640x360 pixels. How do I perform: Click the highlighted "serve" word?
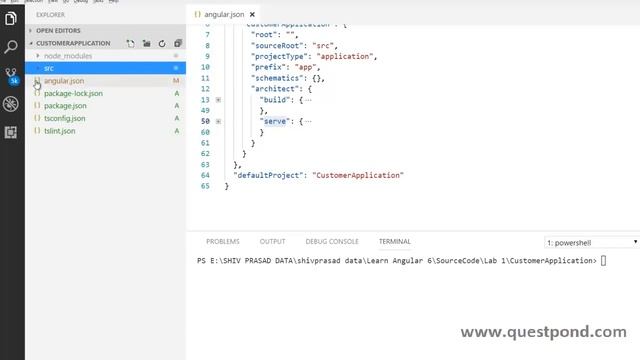tap(275, 122)
